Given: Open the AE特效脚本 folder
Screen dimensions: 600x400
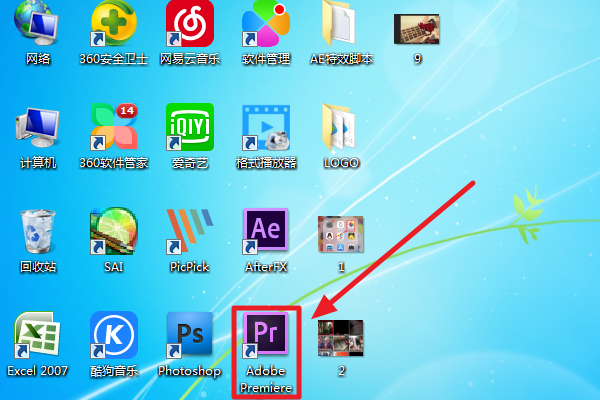Looking at the screenshot, I should [340, 23].
